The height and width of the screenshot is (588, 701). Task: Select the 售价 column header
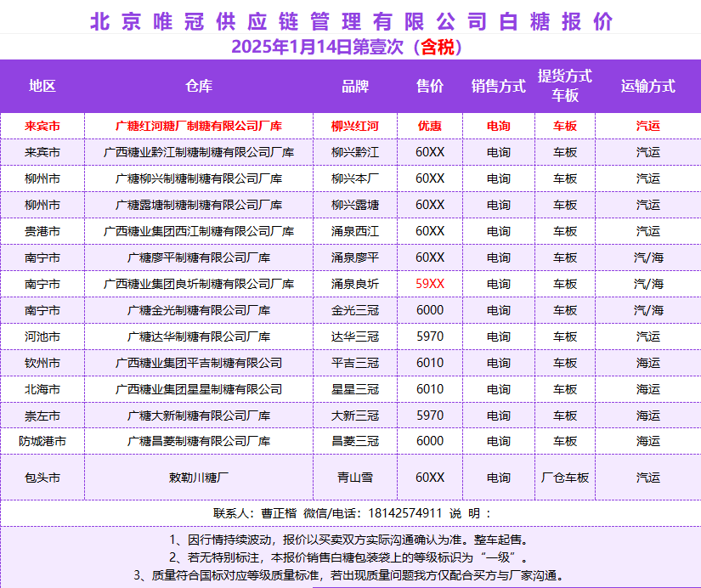tap(430, 86)
